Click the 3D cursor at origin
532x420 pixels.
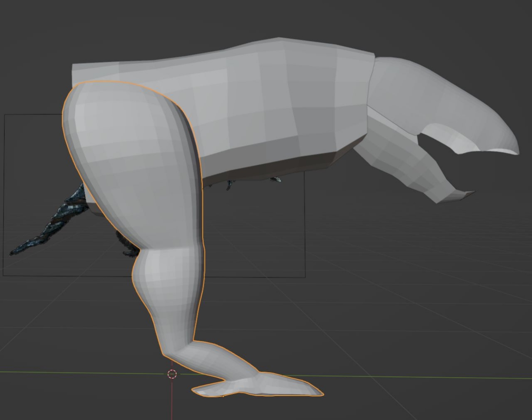click(172, 374)
